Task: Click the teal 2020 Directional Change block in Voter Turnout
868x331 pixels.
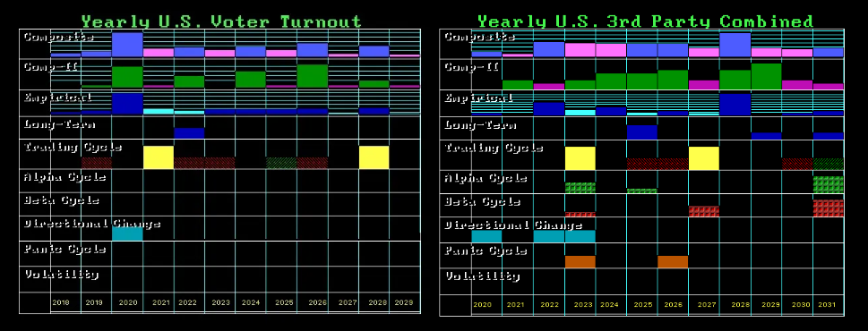Action: pos(127,233)
